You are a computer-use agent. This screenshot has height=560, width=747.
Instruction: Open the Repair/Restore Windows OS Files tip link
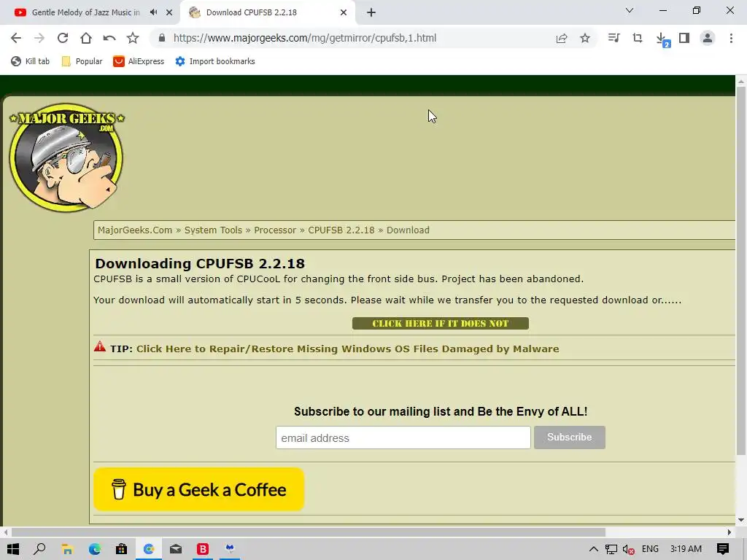[348, 349]
